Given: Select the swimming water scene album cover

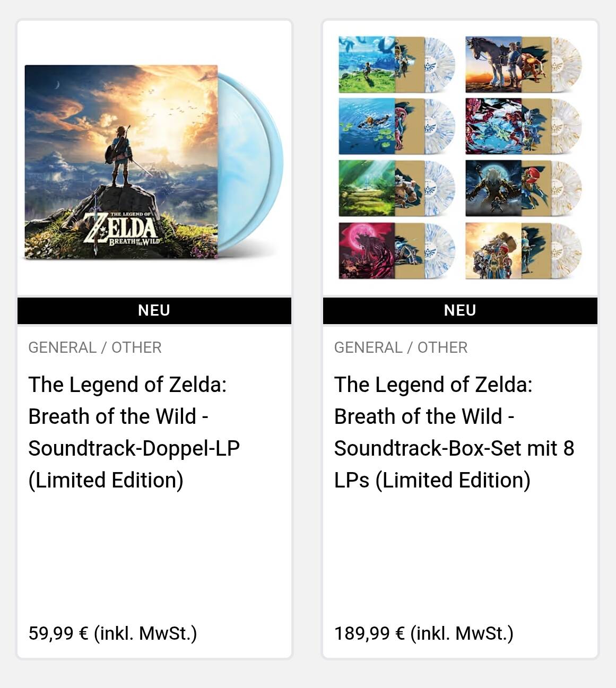Looking at the screenshot, I should pos(367,126).
